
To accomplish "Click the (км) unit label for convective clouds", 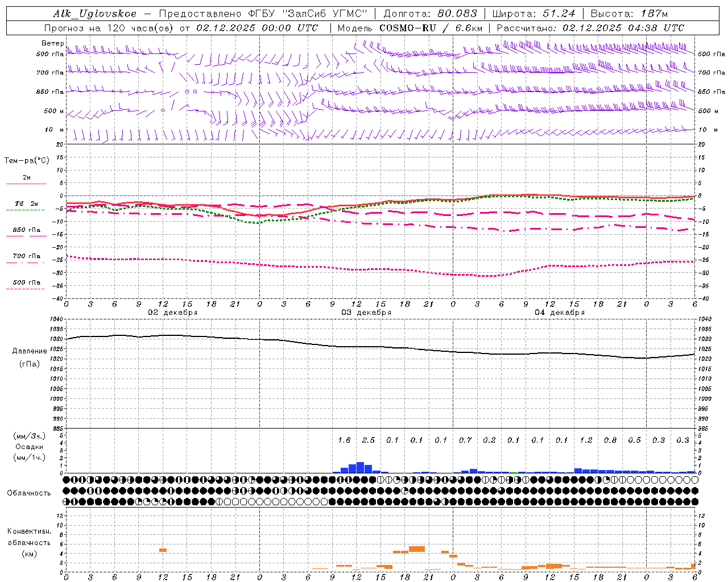I will tap(29, 554).
